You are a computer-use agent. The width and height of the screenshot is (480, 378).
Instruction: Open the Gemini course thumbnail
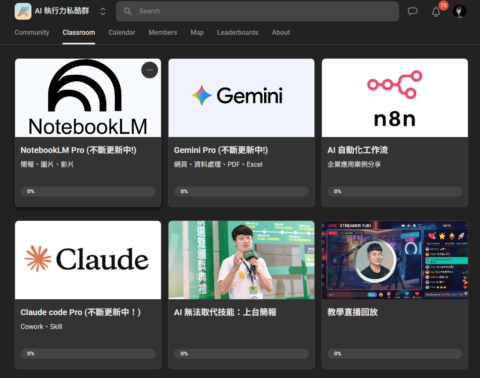241,98
